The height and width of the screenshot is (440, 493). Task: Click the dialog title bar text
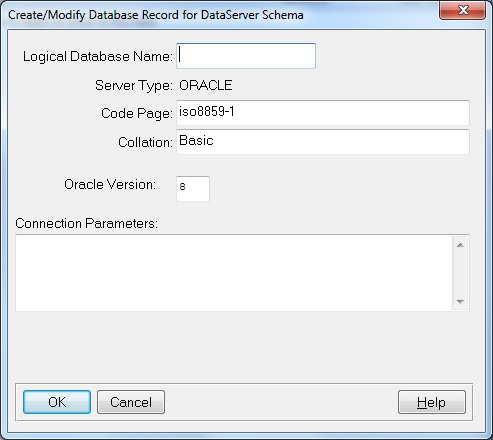click(156, 15)
